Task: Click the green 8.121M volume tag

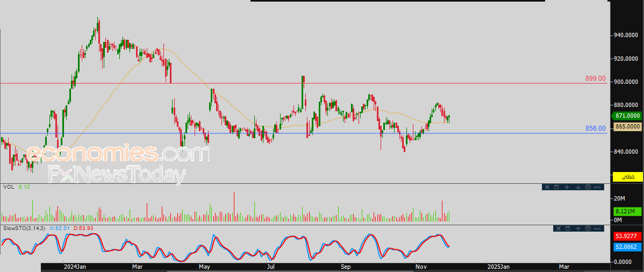Action: pos(627,212)
